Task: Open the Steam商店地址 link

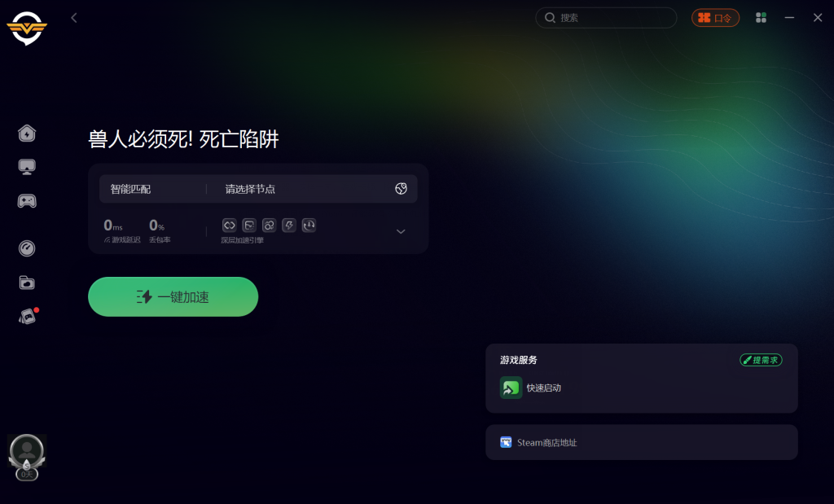Action: click(642, 442)
